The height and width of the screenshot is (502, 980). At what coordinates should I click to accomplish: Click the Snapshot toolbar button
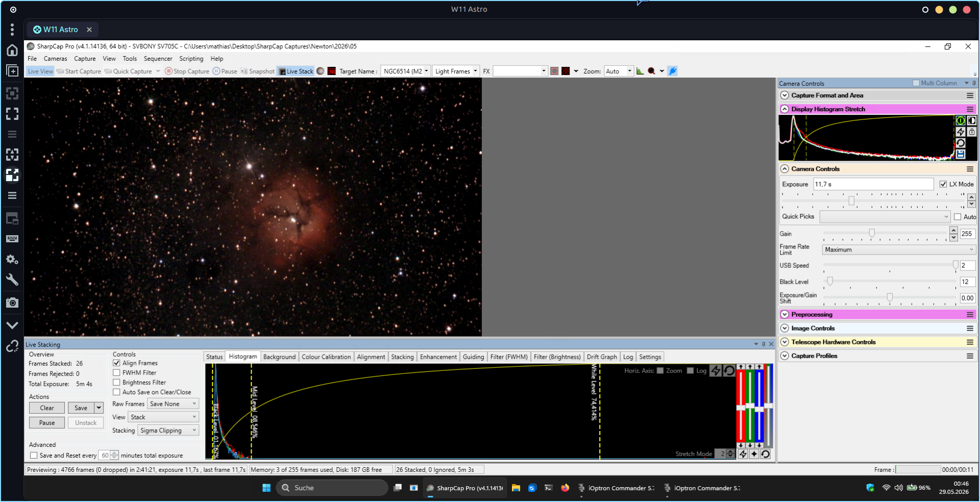point(257,71)
